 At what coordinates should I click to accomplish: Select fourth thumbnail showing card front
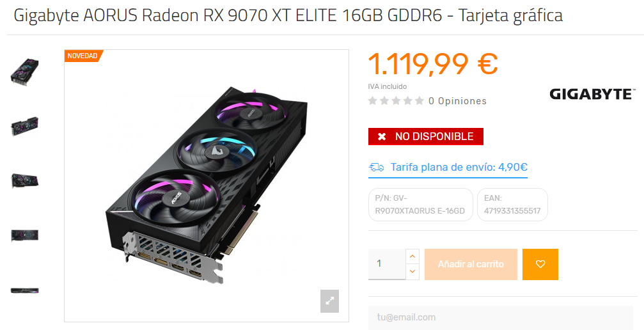click(25, 235)
